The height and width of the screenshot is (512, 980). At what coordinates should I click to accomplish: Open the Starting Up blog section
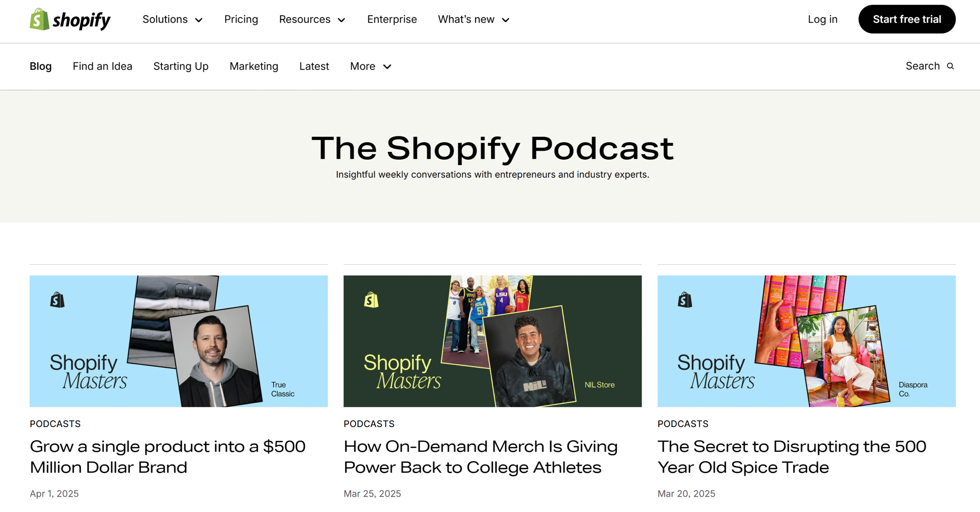181,66
